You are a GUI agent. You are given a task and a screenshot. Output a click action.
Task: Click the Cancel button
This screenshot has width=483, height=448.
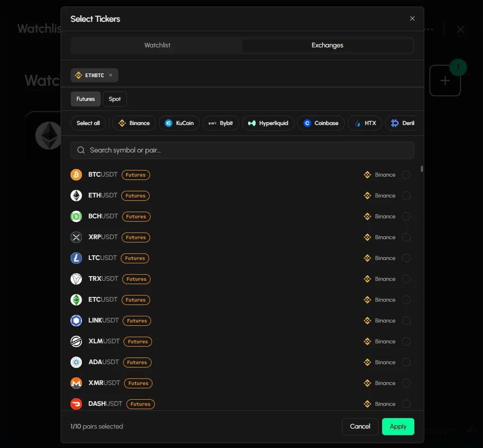(x=360, y=426)
